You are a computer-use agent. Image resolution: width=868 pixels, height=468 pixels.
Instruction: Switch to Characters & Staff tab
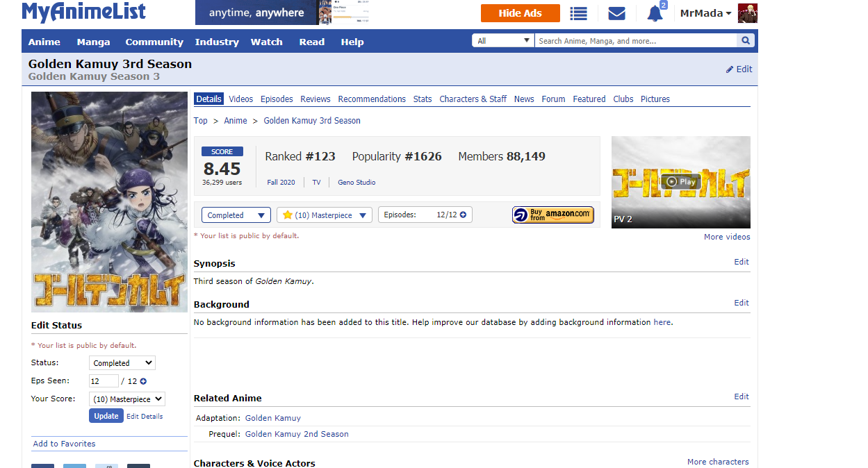473,99
